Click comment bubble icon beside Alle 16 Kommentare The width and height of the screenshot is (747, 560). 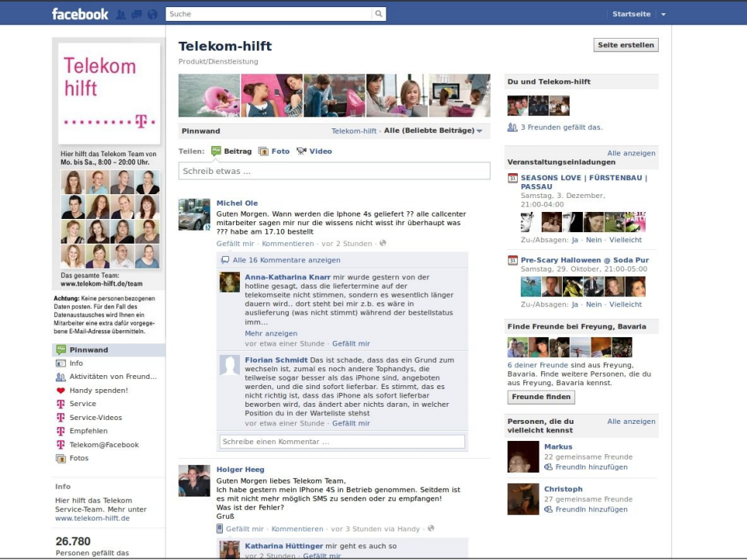224,260
